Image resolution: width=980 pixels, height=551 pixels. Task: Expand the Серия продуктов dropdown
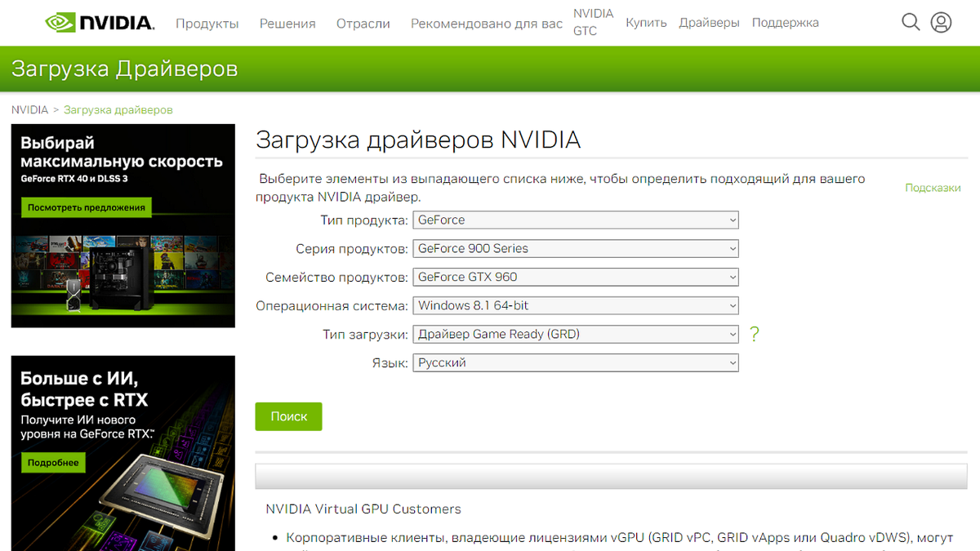click(x=576, y=248)
